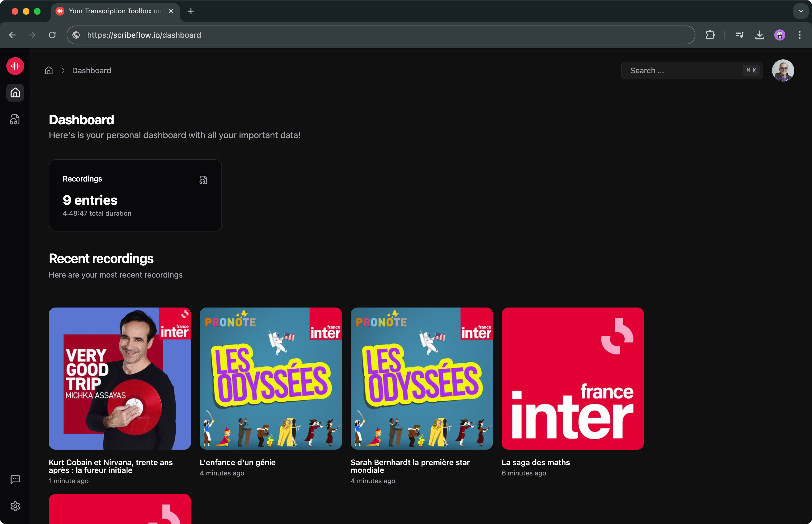
Task: Open La saga des maths thumbnail
Action: 573,378
